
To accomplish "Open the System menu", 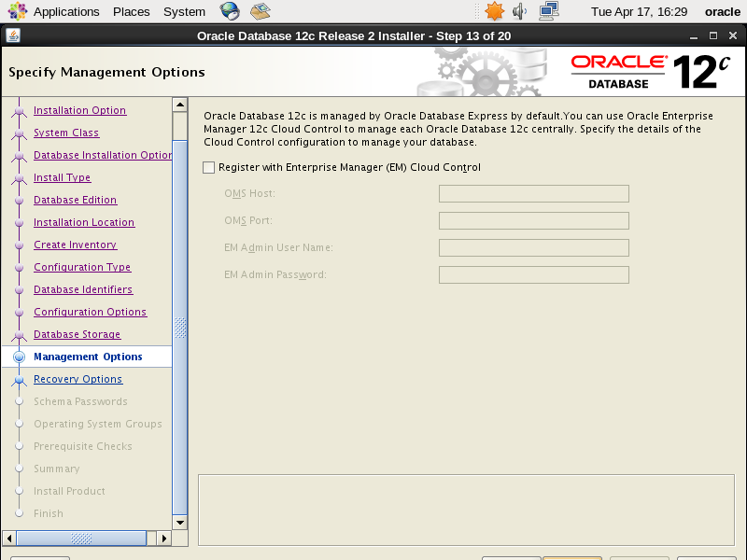I will (184, 11).
